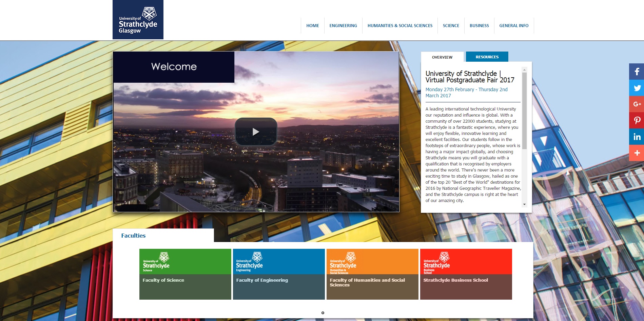Click the scroll down arrow in overview panel
Viewport: 644px width, 321px height.
coord(524,204)
